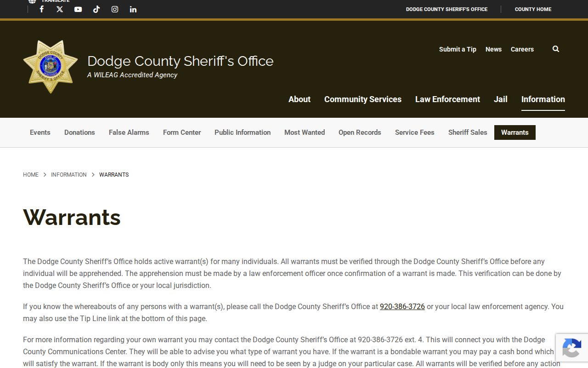Open the Law Enforcement menu
588x368 pixels.
pyautogui.click(x=447, y=99)
